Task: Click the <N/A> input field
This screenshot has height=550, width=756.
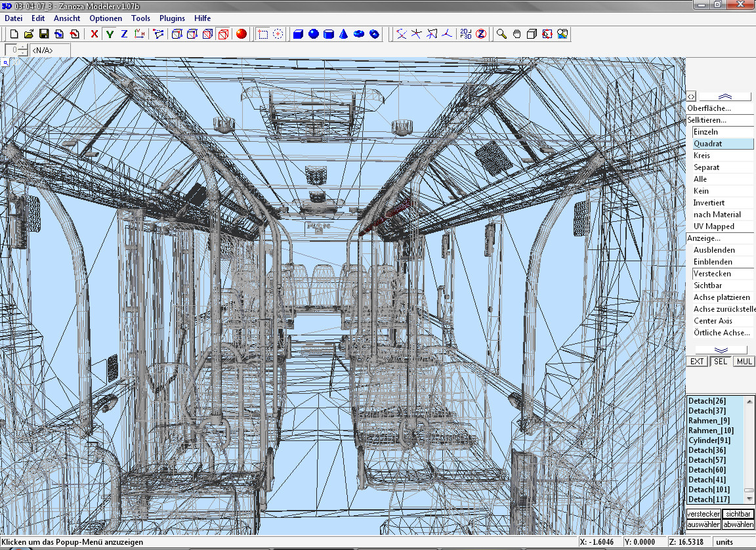Action: coord(50,50)
